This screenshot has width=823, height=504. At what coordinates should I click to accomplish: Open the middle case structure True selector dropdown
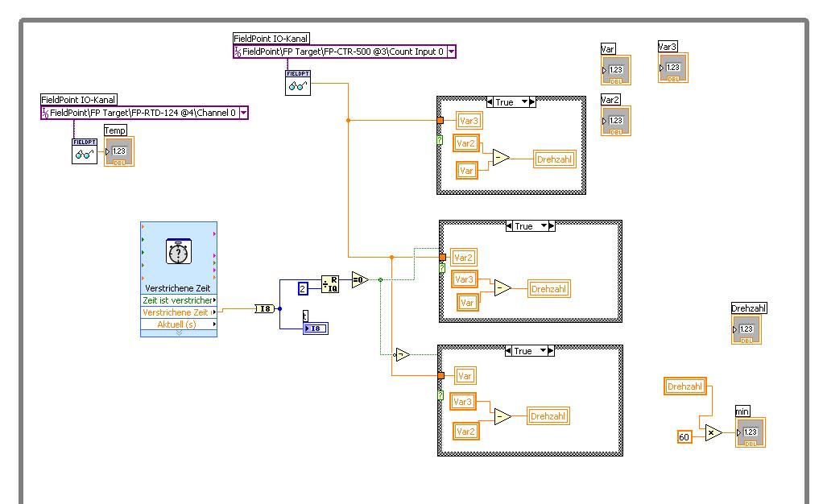544,225
